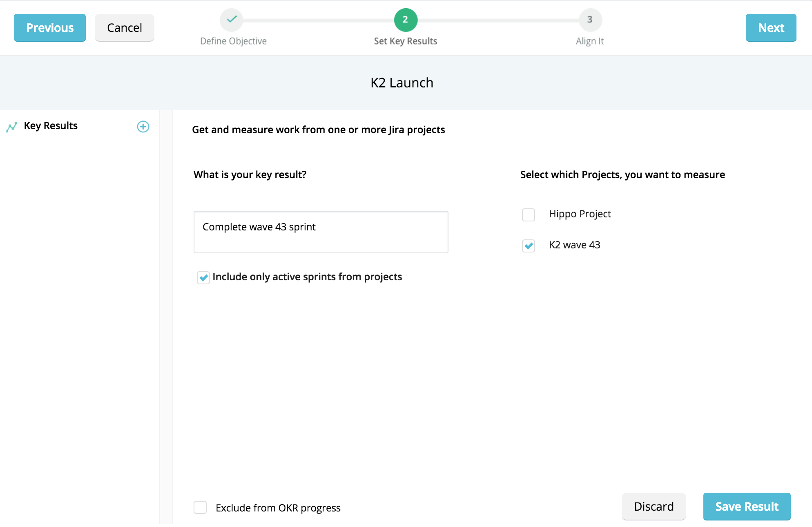
Task: Click the Hippo Project label
Action: pyautogui.click(x=580, y=214)
